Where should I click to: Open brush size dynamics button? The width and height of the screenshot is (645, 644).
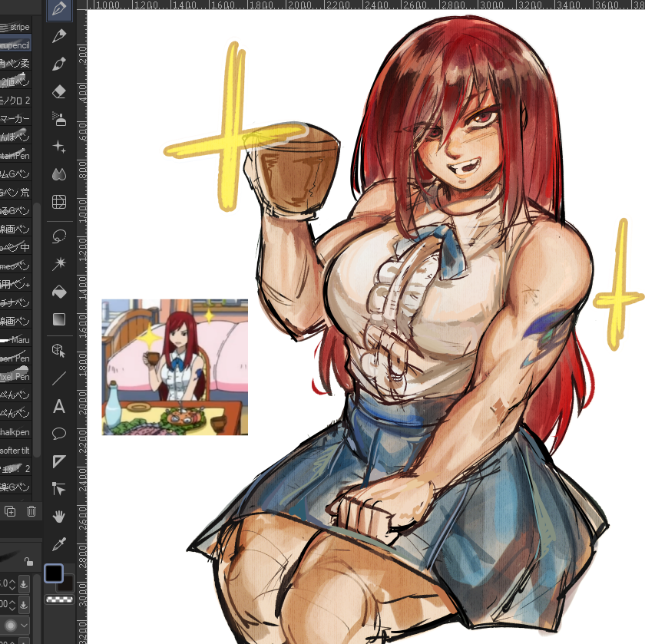click(x=24, y=583)
